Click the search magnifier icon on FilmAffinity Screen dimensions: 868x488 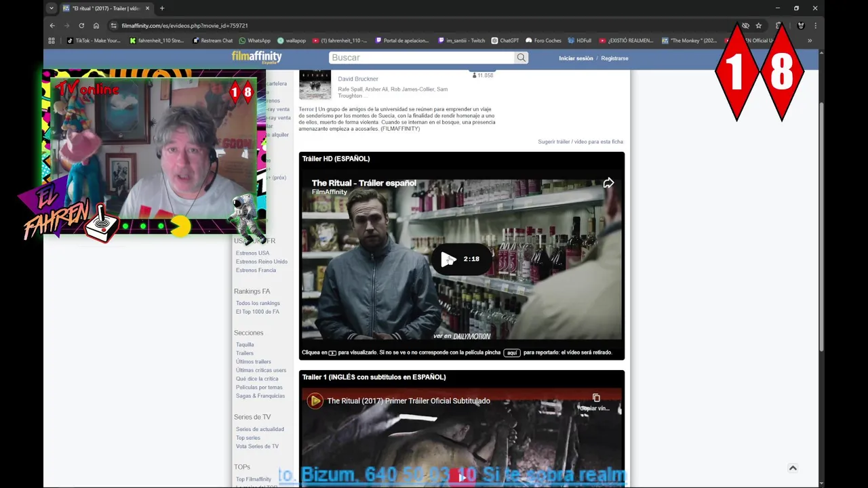(x=521, y=58)
